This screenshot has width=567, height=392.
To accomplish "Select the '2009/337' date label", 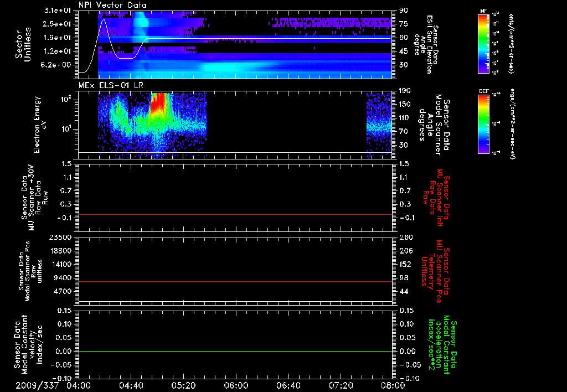I will coord(37,385).
